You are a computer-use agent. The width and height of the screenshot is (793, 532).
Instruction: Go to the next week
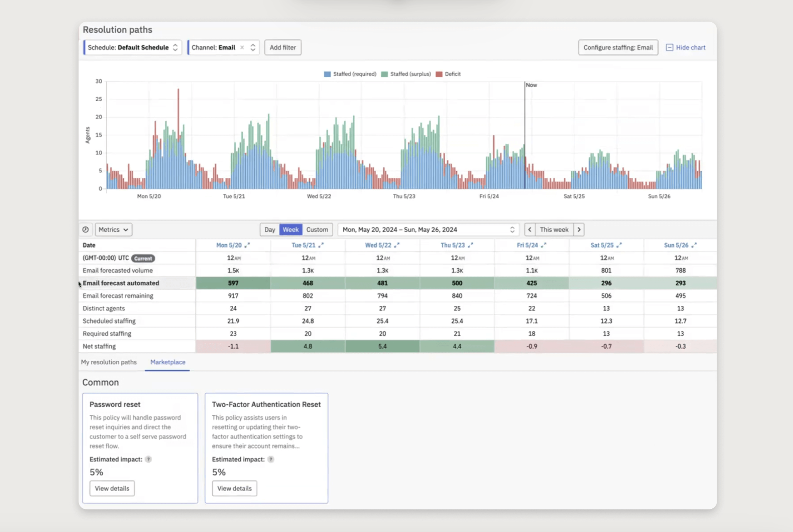click(579, 230)
